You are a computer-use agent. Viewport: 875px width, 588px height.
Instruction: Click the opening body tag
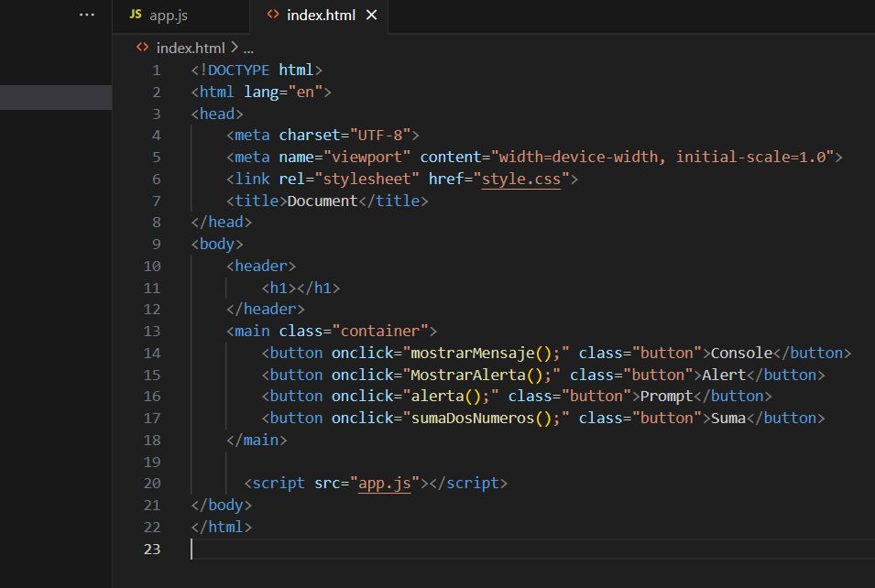click(217, 245)
